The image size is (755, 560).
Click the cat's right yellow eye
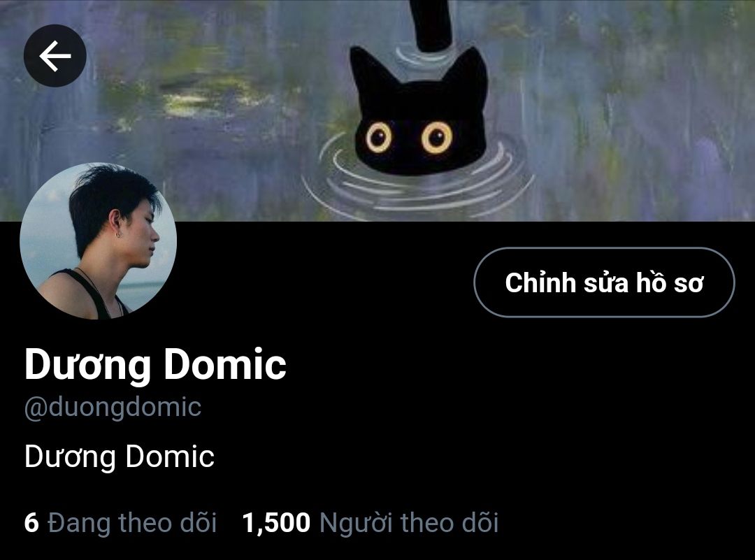coord(437,137)
